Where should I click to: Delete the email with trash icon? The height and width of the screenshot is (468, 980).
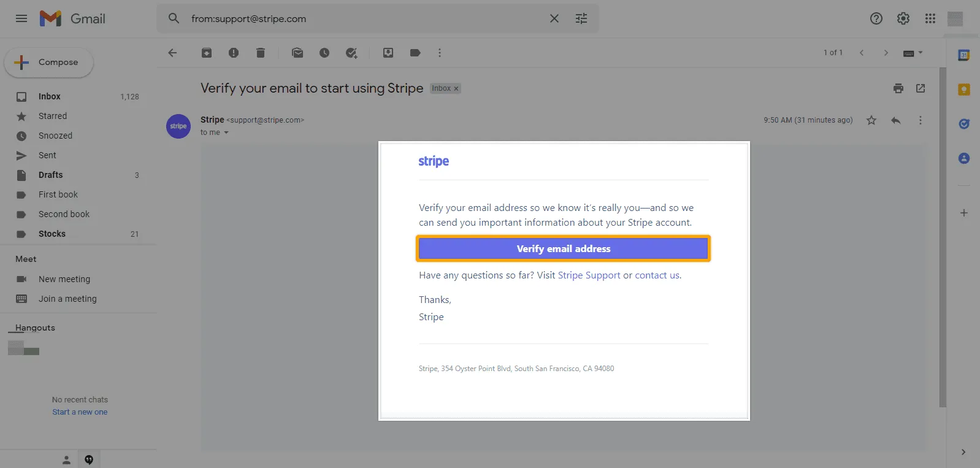pos(261,53)
